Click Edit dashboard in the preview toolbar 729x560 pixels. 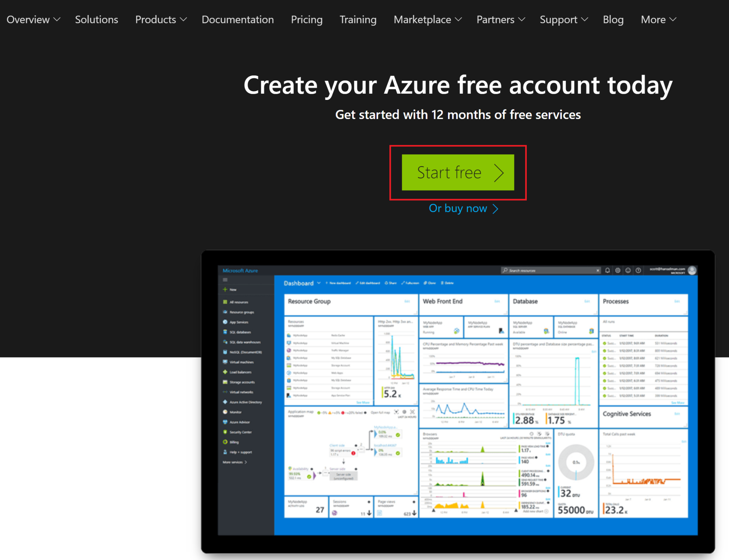pyautogui.click(x=368, y=283)
